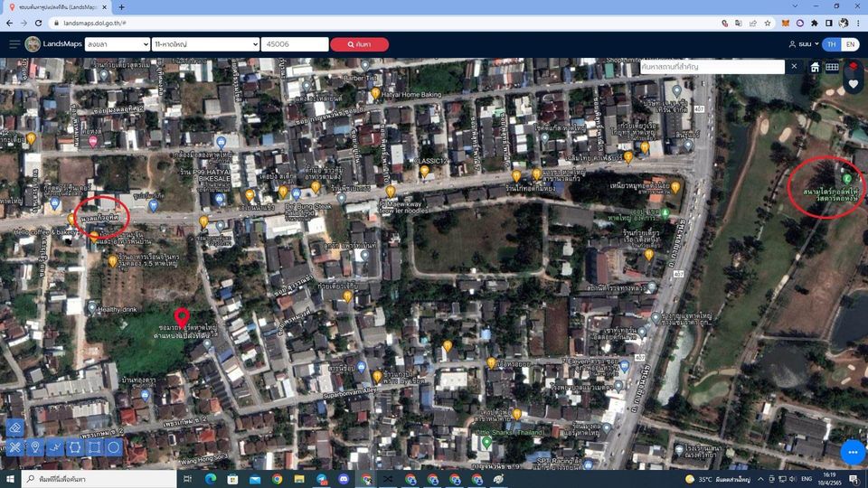
Task: Open a new browser tab
Action: (x=121, y=7)
